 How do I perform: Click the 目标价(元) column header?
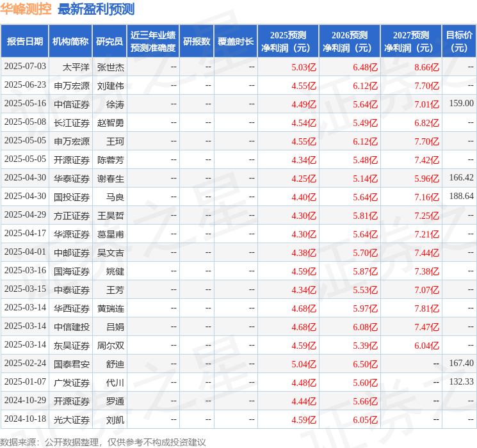[459, 41]
